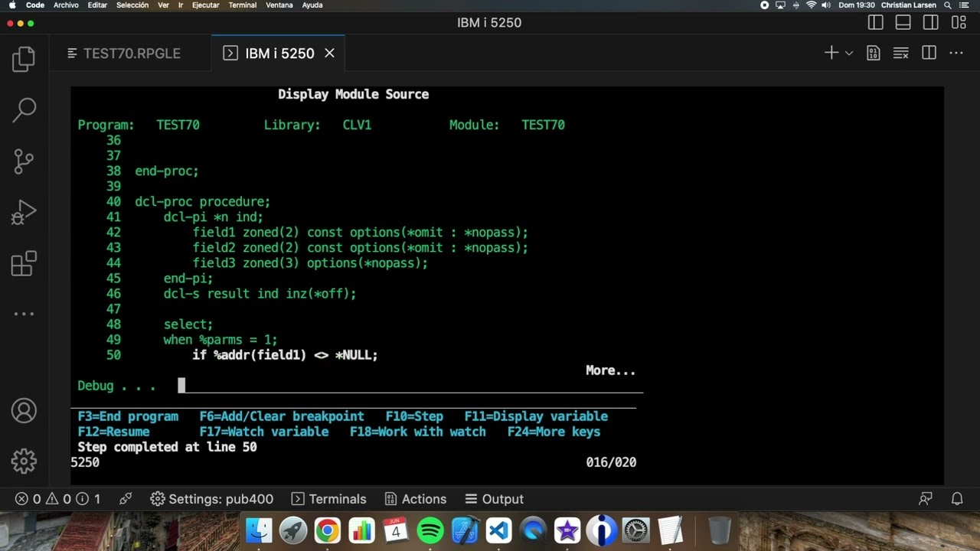Toggle the bottom panel layout
980x551 pixels.
click(903, 23)
